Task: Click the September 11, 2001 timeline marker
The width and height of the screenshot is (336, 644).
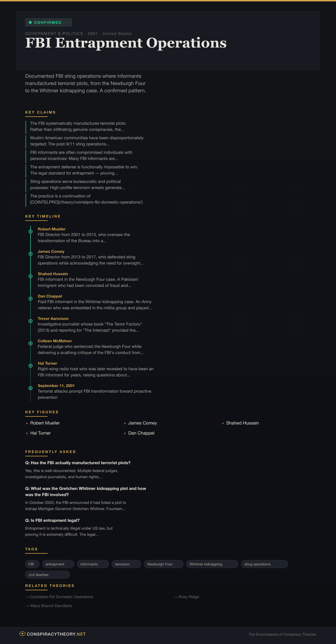Action: 31,388
